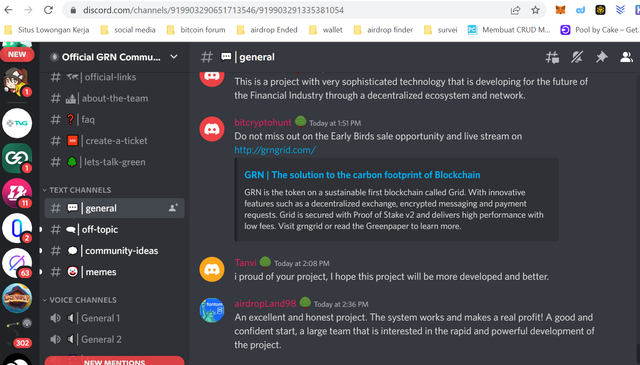
Task: Open the cartoon character avatar server
Action: [x=17, y=82]
